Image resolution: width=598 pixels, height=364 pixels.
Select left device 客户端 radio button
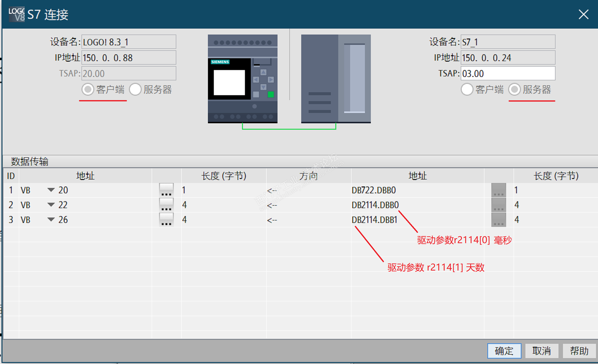88,89
